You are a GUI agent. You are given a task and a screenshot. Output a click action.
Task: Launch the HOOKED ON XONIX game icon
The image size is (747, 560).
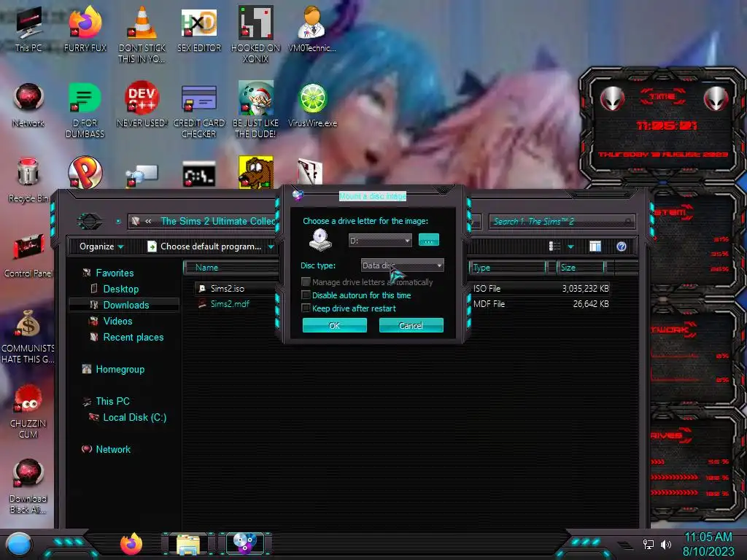click(x=256, y=34)
